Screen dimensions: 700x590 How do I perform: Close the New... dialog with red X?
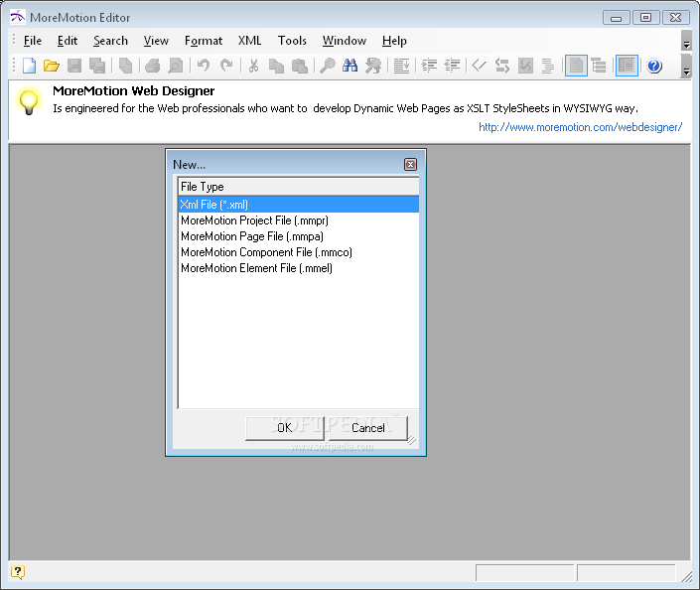click(410, 164)
